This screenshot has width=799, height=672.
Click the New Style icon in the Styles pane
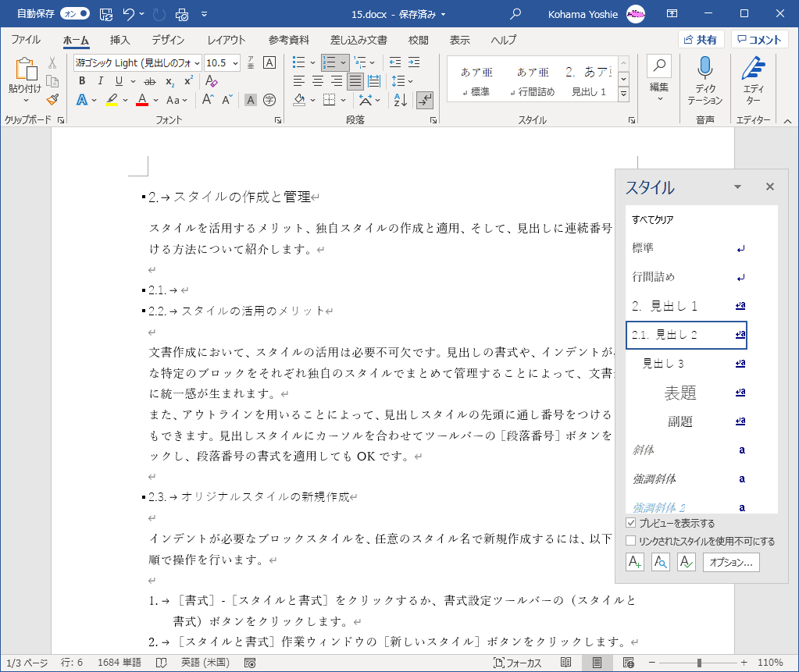[635, 562]
